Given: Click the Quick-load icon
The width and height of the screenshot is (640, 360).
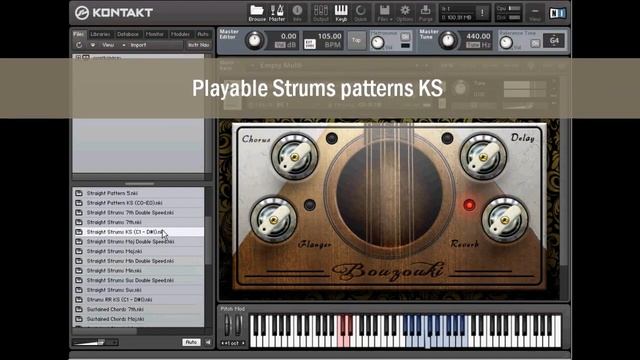Looking at the screenshot, I should click(360, 13).
